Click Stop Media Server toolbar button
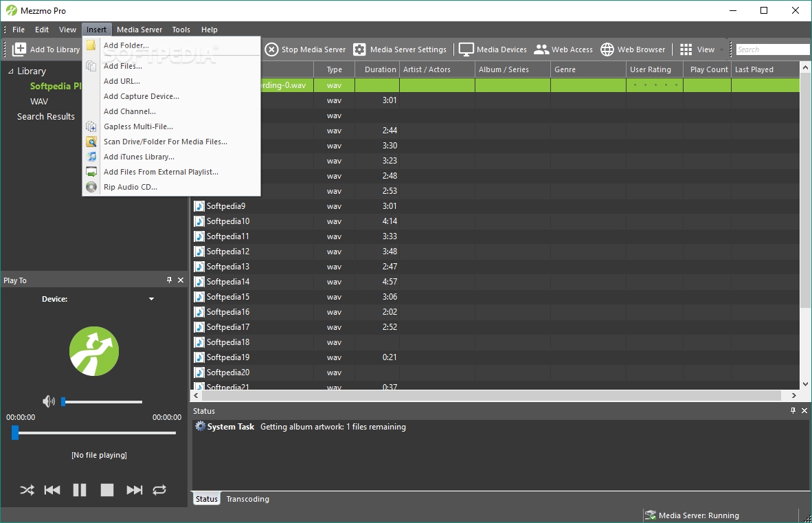 [x=305, y=49]
